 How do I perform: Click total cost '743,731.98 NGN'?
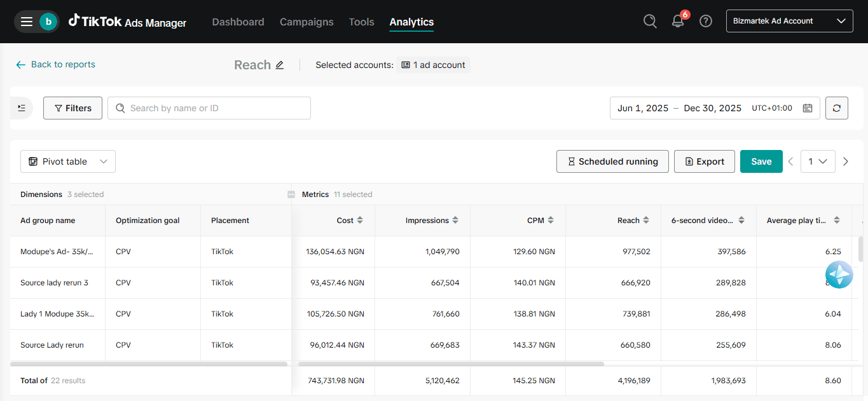(x=335, y=381)
